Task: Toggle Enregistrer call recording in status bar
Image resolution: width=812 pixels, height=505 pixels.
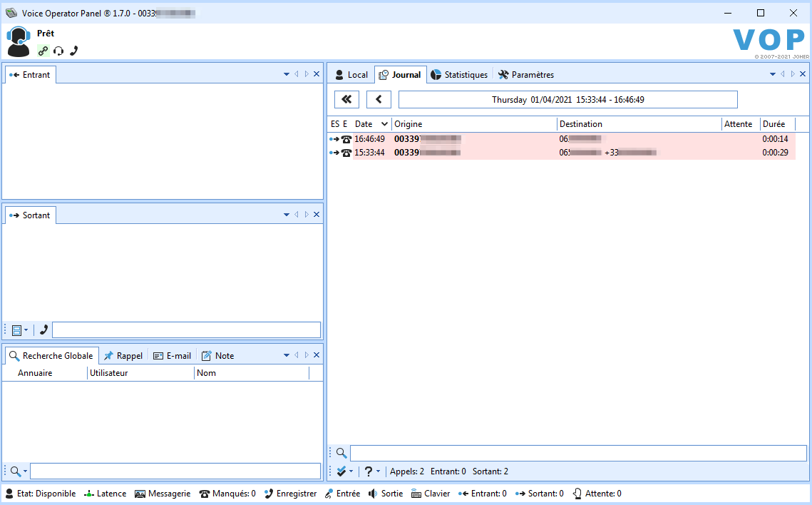Action: point(290,494)
